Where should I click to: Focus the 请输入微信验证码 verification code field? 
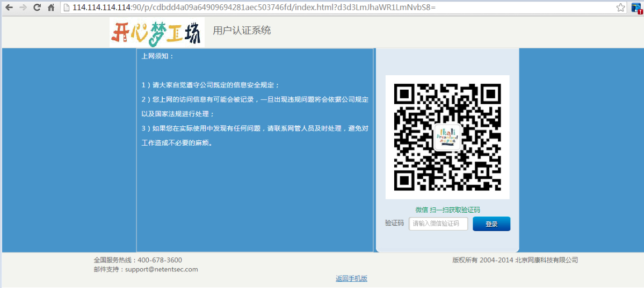click(438, 224)
